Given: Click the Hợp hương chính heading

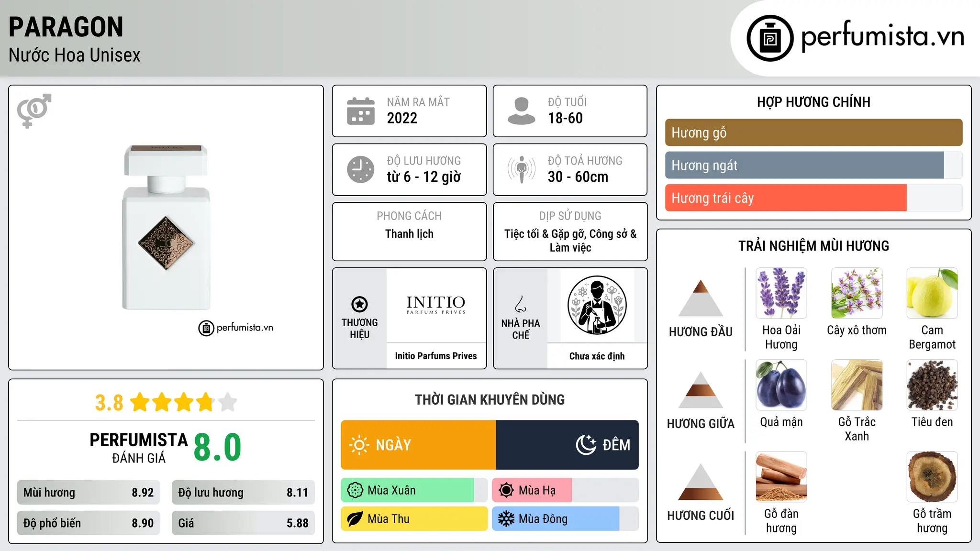Looking at the screenshot, I should pos(813,102).
